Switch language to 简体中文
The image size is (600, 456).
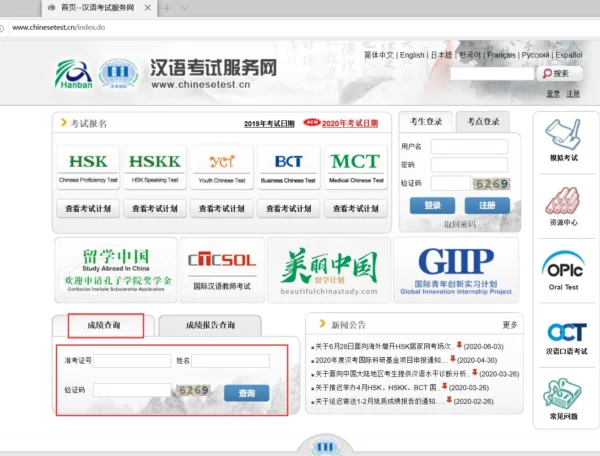click(x=378, y=55)
